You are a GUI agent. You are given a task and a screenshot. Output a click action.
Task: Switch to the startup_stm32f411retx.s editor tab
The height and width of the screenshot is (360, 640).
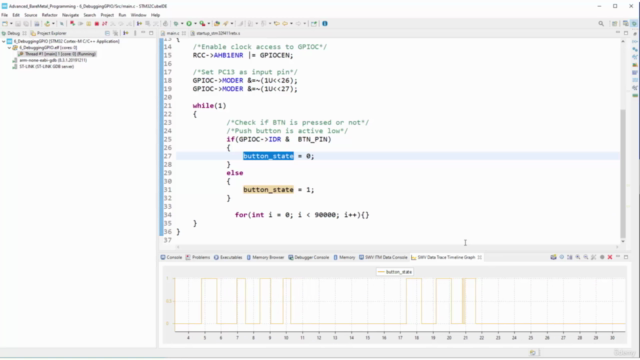coord(218,33)
